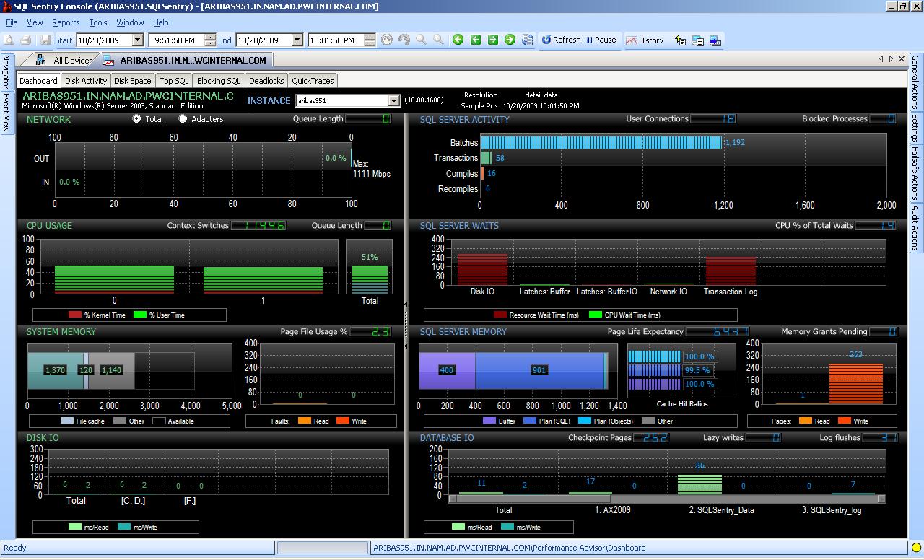Open the Help menu
The image size is (924, 560).
click(160, 22)
